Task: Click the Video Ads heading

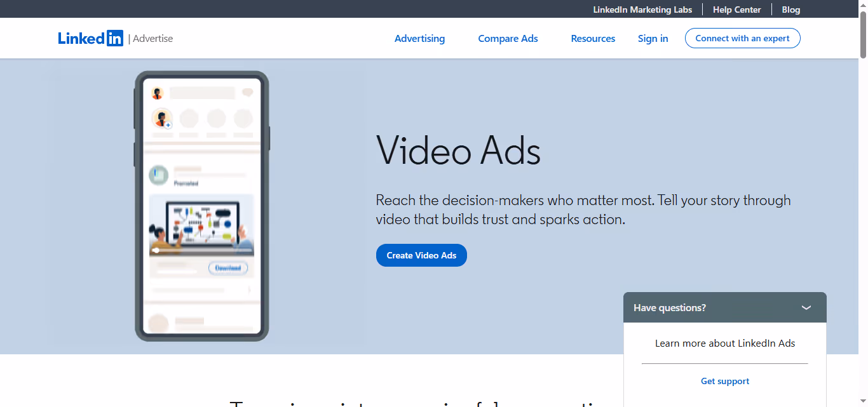Action: pos(458,152)
